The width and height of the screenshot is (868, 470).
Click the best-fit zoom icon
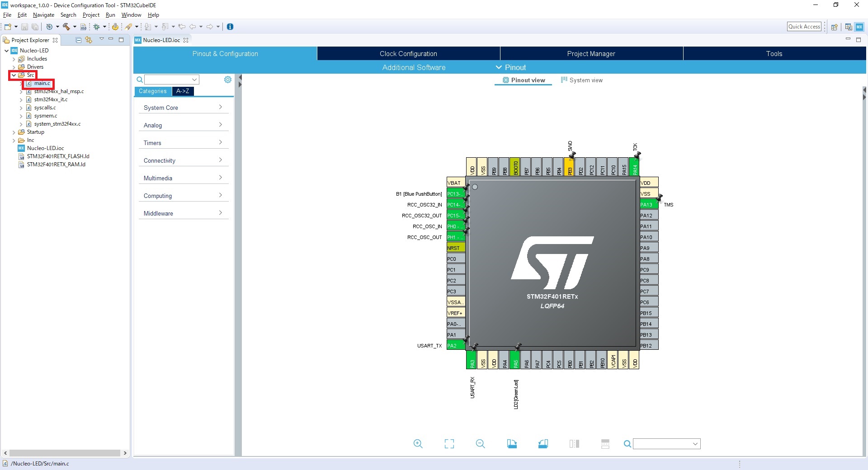tap(449, 444)
